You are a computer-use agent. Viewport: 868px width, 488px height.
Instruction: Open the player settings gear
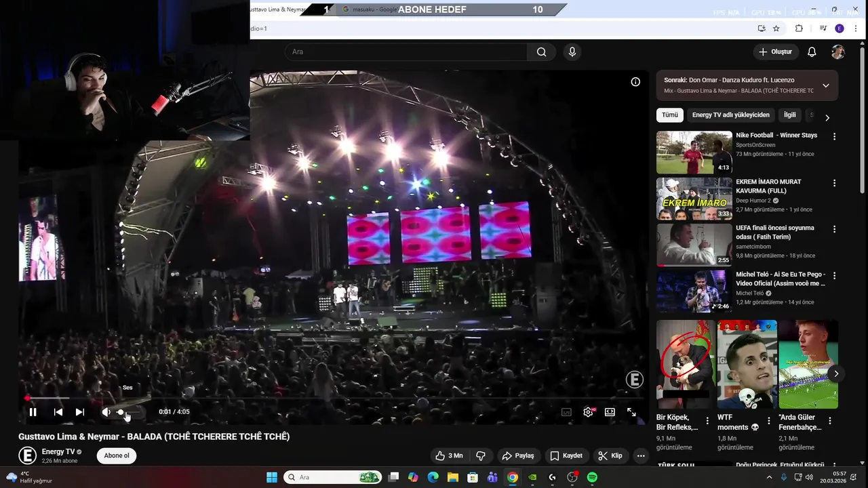(x=588, y=411)
